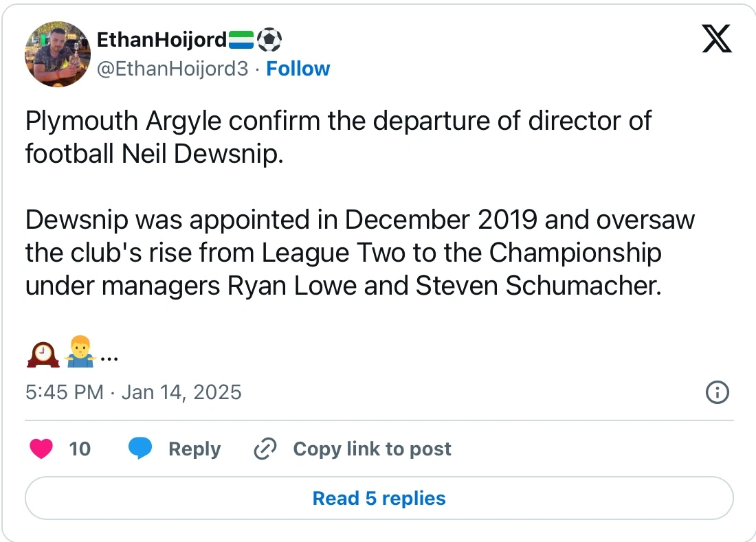Click the chain link copy icon
756x542 pixels.
pyautogui.click(x=265, y=449)
